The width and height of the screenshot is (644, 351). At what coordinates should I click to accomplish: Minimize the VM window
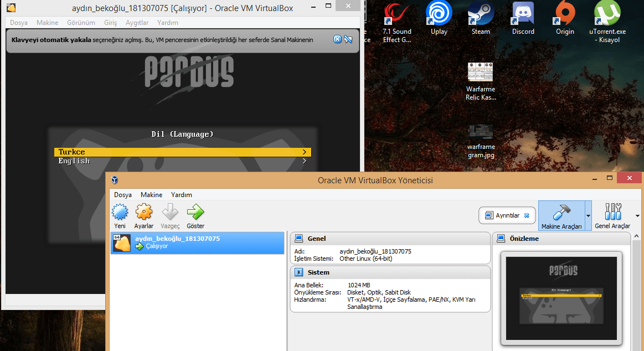(313, 7)
